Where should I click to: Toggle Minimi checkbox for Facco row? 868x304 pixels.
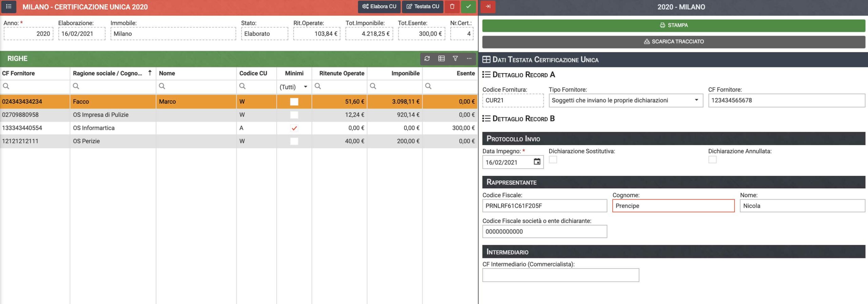tap(294, 102)
